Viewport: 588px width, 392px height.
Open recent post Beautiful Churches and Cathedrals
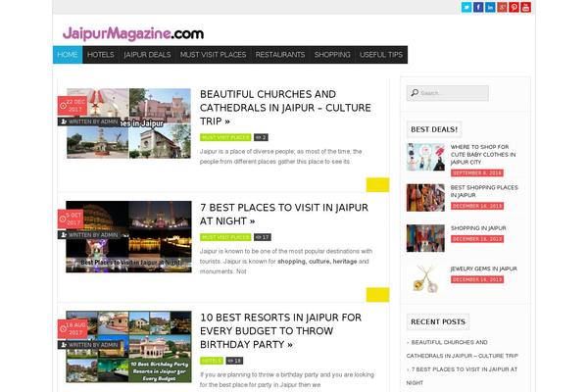tap(462, 349)
